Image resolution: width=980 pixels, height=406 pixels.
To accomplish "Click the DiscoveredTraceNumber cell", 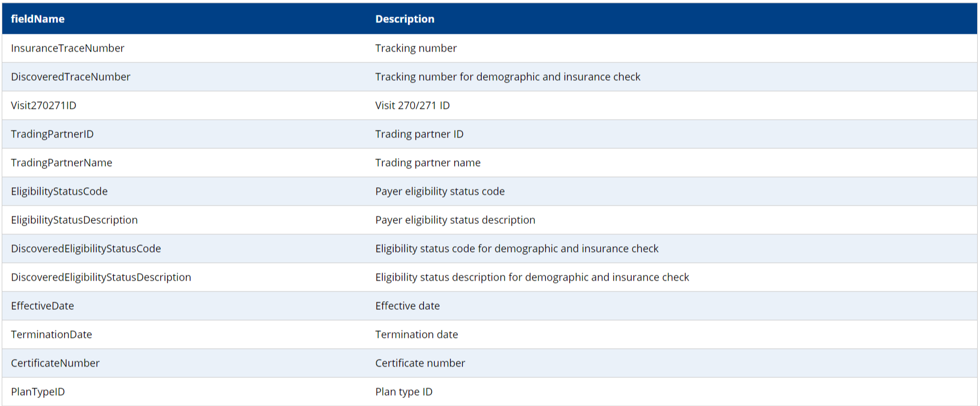I will tap(70, 77).
